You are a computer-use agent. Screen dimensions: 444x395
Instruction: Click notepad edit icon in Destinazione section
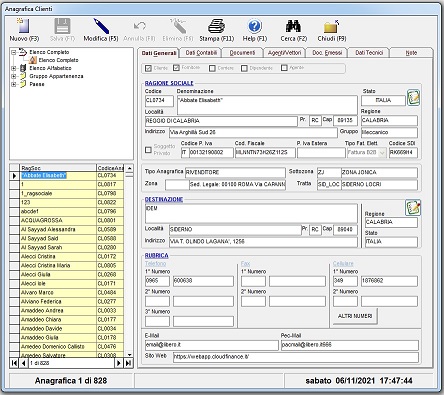[413, 208]
